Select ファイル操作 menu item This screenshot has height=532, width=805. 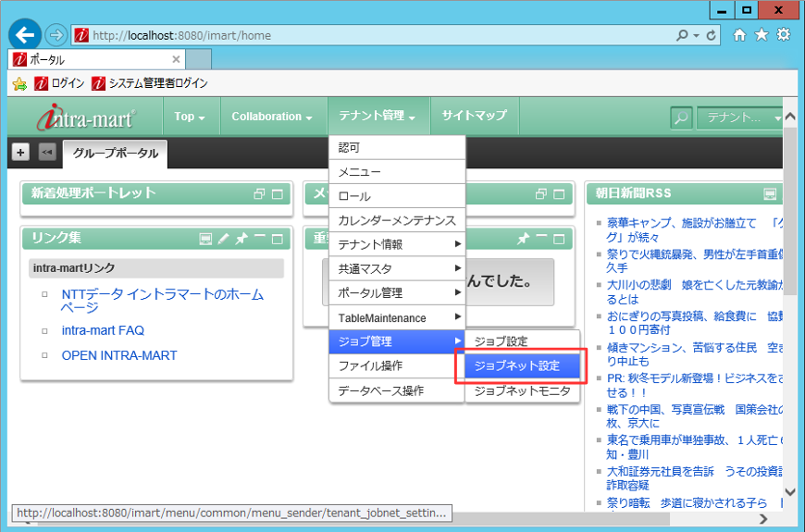tap(397, 365)
